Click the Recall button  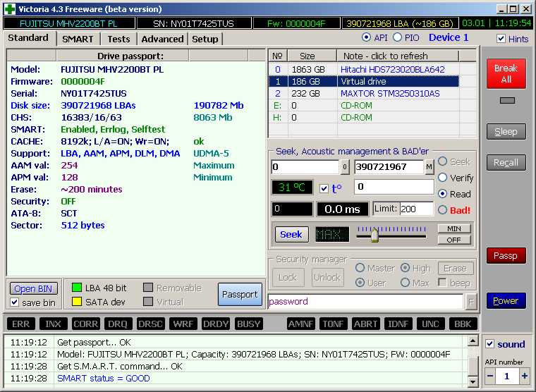pos(506,163)
